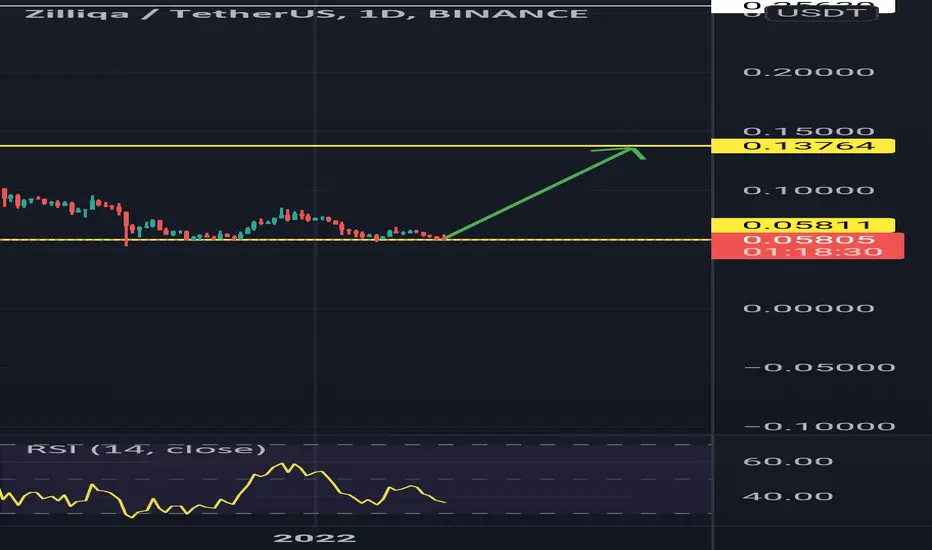Click the 0.15000 price scale value
The width and height of the screenshot is (932, 550).
(809, 131)
